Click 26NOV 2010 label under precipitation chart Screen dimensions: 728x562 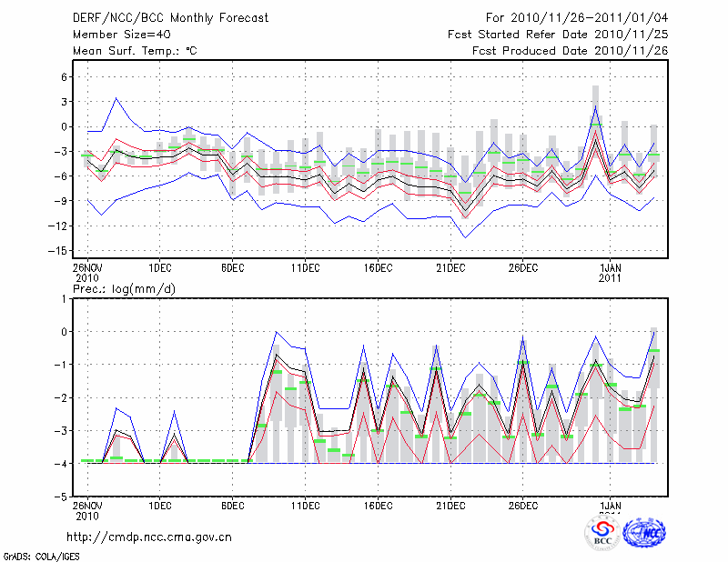click(87, 510)
